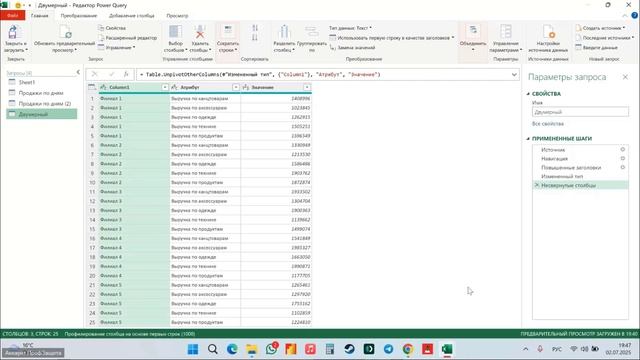The height and width of the screenshot is (360, 640).
Task: Click the Замена значений command
Action: pos(352,48)
